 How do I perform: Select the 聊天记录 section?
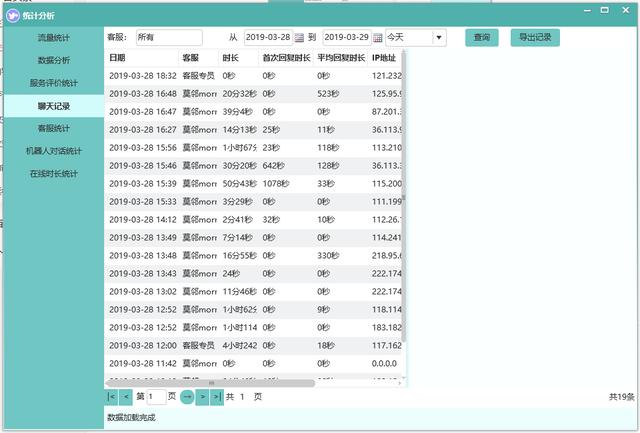tap(53, 106)
